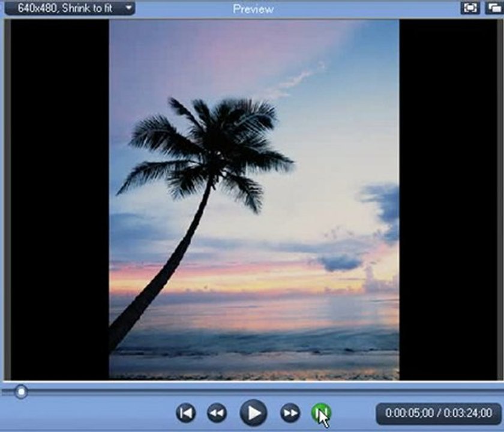
Task: Click the timecode display box
Action: pos(439,413)
